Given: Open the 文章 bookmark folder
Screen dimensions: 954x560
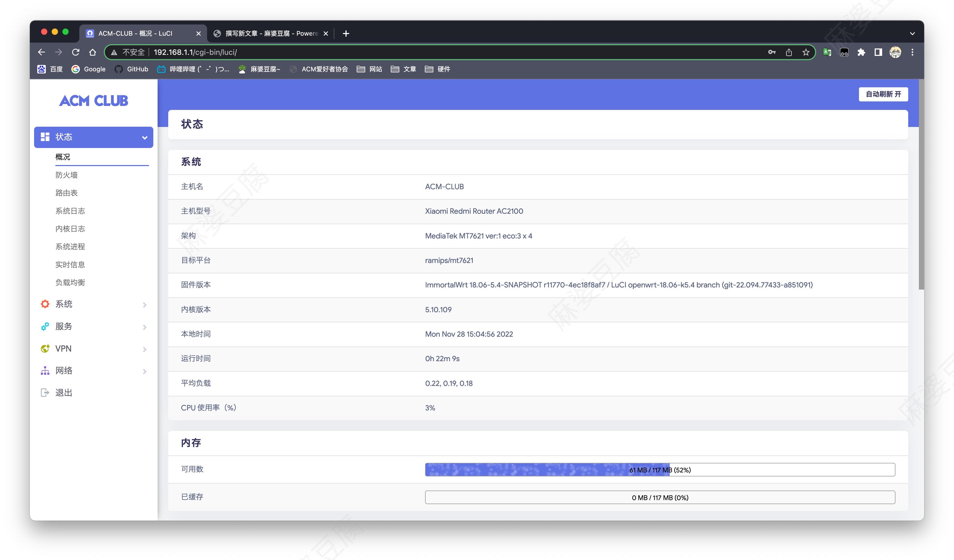Looking at the screenshot, I should 404,69.
